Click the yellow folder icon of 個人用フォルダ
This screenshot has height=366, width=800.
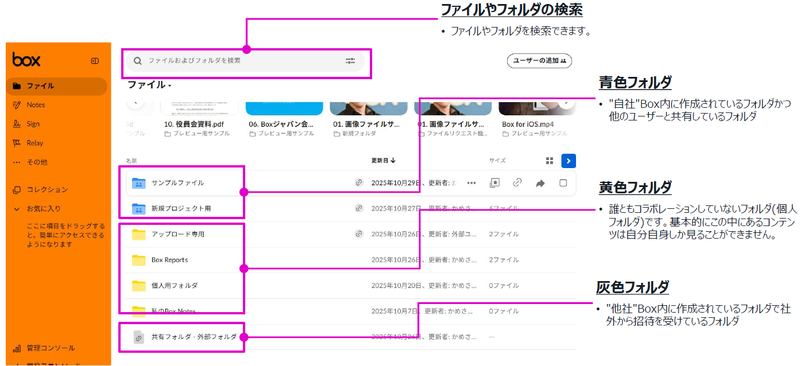point(138,286)
